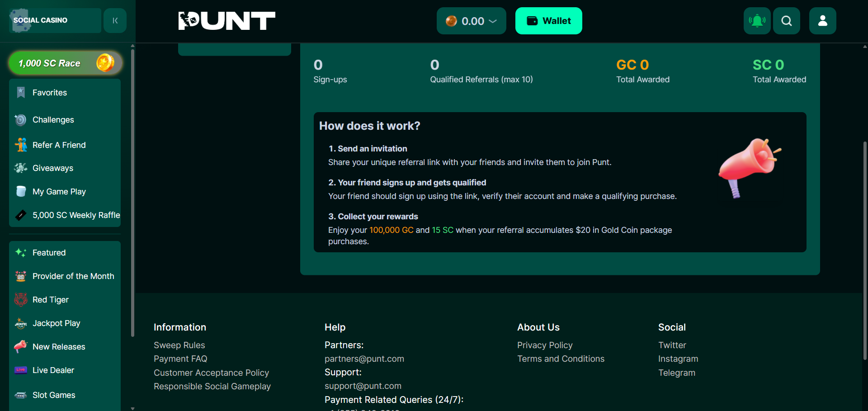Click the Punt logo
868x411 pixels.
click(227, 21)
